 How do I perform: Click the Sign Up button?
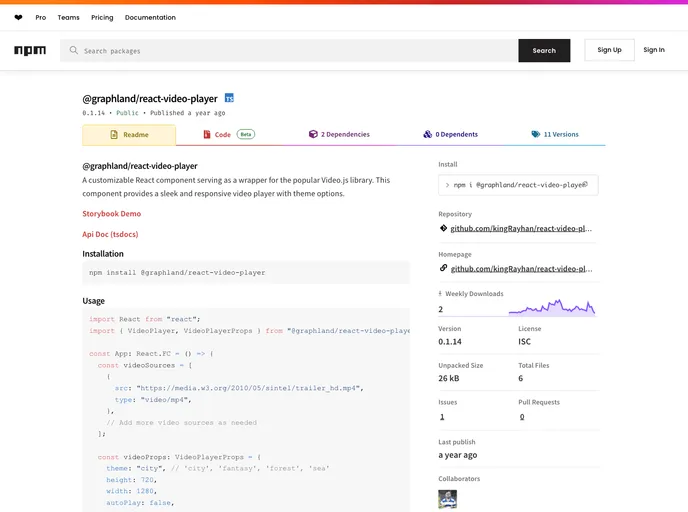click(609, 50)
